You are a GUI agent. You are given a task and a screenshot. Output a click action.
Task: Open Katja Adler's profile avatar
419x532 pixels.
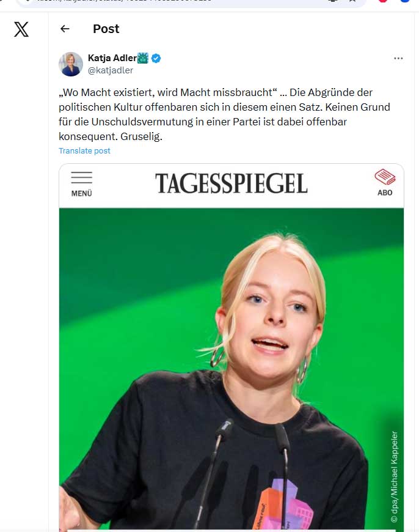click(x=71, y=64)
